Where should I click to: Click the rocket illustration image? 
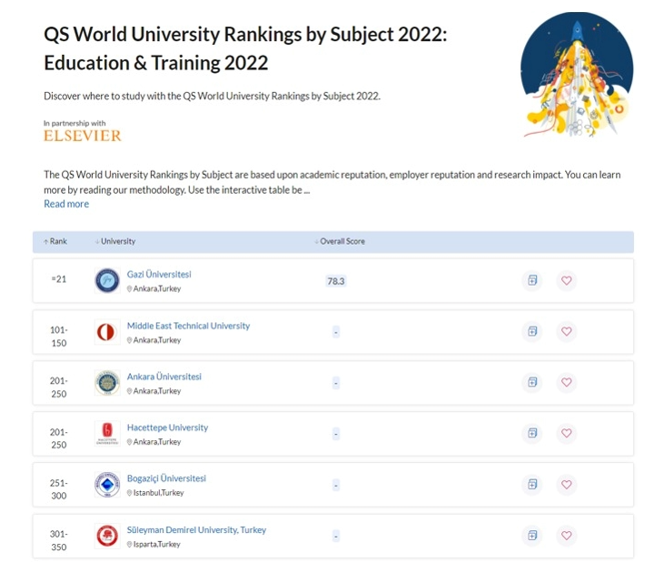[x=577, y=75]
